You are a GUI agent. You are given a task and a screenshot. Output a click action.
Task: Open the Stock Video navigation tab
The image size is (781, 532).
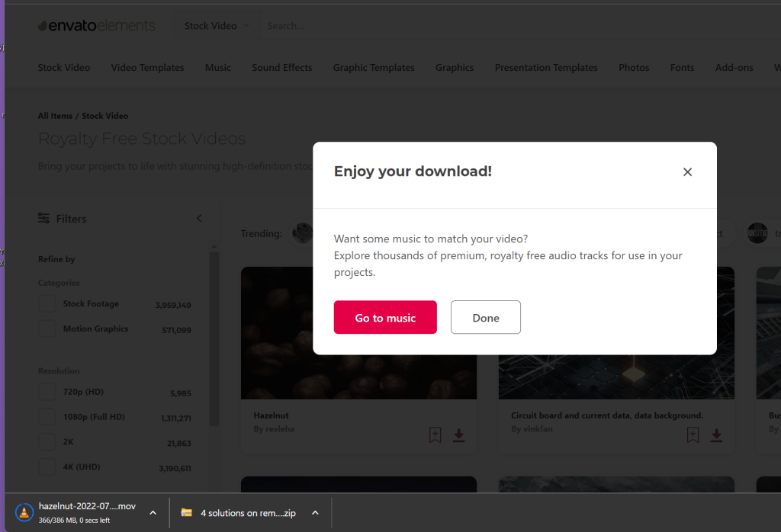point(64,68)
